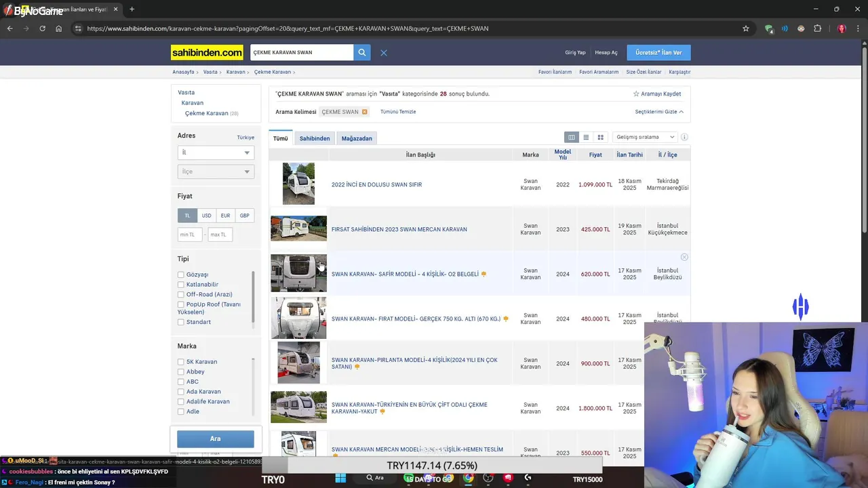Screen dimensions: 868x488
Task: Switch to the grid gallery view icon
Action: point(600,137)
